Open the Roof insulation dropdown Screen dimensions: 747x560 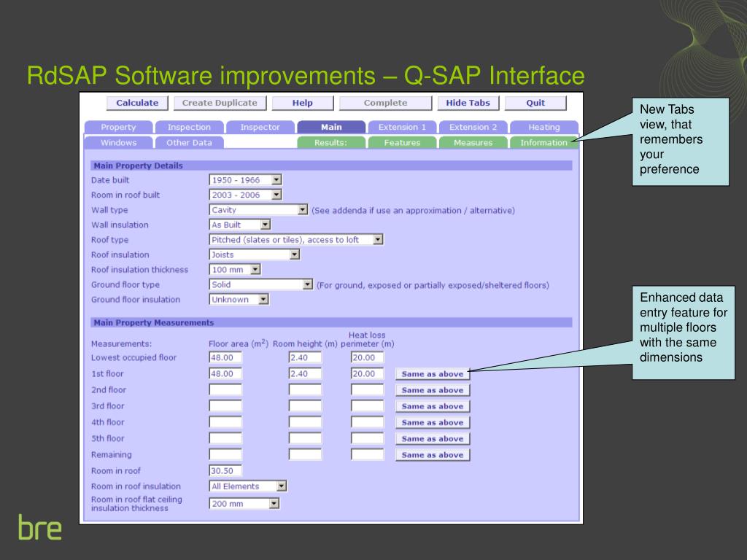[x=255, y=254]
